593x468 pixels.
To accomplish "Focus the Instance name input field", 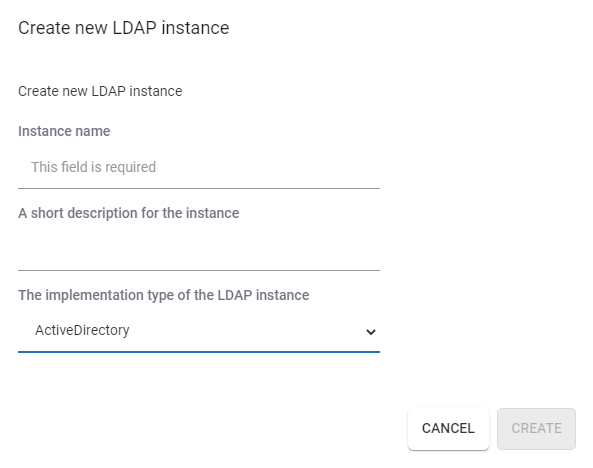I will [x=199, y=167].
